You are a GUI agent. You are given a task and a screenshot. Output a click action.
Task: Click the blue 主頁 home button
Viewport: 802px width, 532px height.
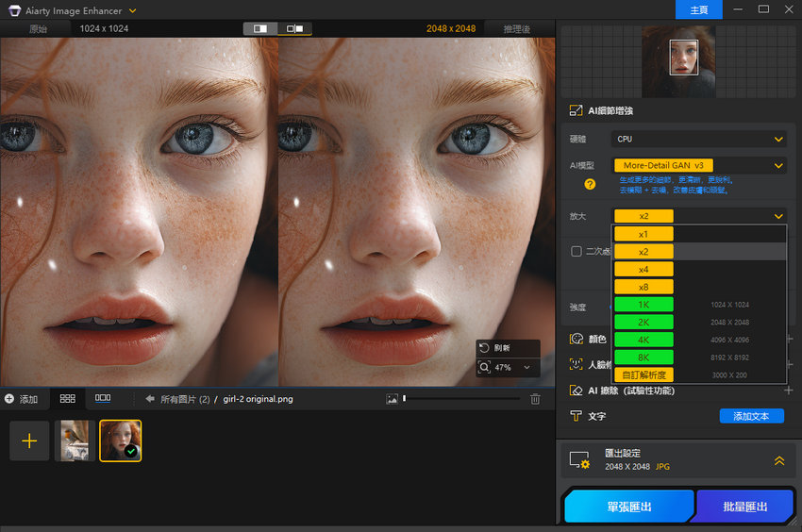tap(698, 9)
